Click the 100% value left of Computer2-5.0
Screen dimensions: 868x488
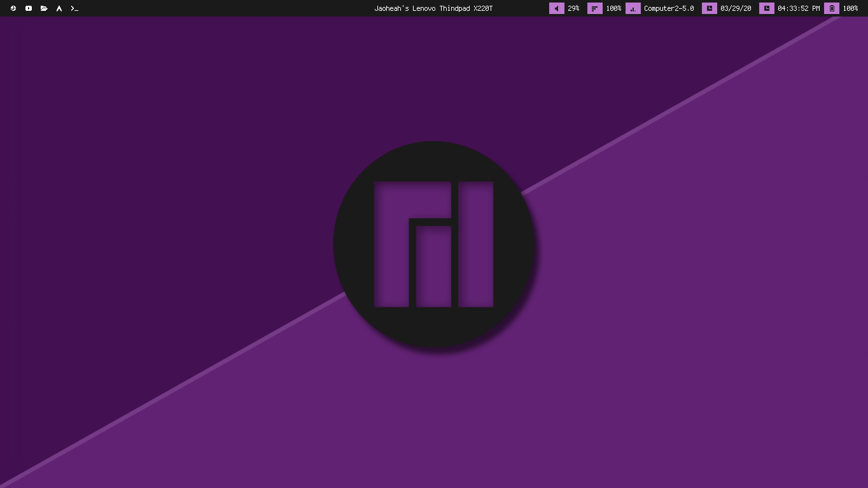[x=613, y=8]
